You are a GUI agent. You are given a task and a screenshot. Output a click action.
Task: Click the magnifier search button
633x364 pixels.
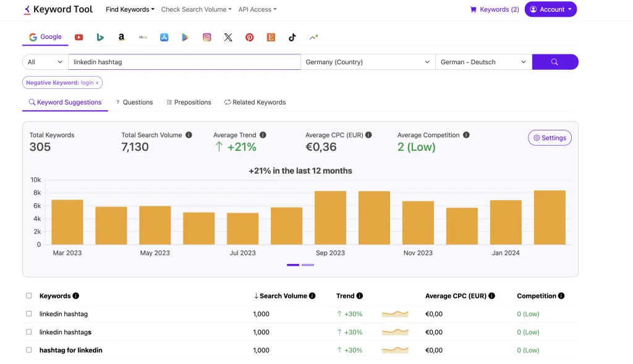(x=555, y=62)
